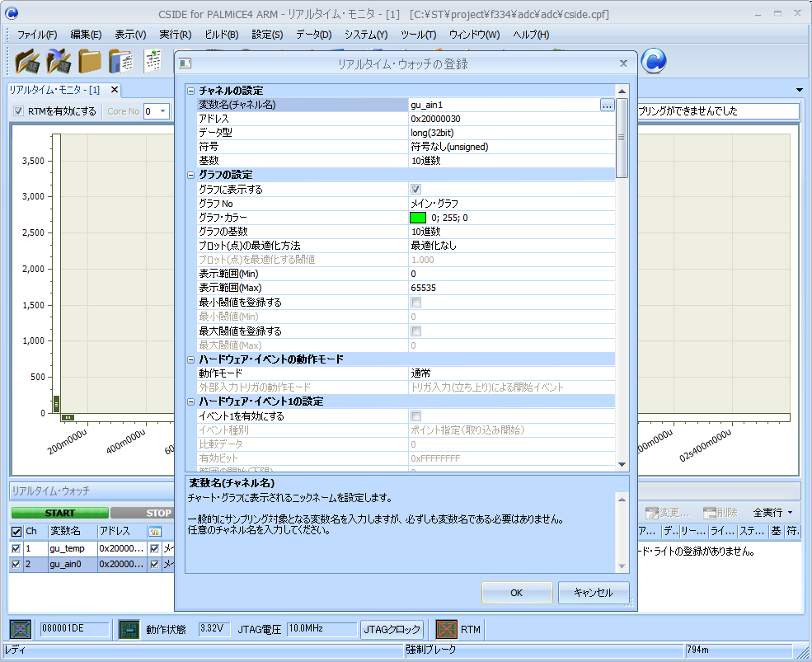Click OK in the registration dialog
Viewport: 812px width, 662px height.
click(517, 593)
